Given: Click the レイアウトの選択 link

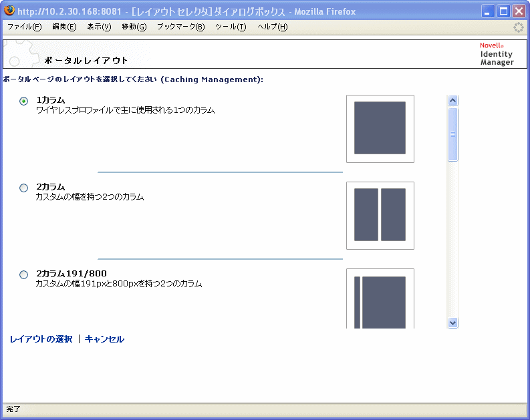Looking at the screenshot, I should click(41, 339).
